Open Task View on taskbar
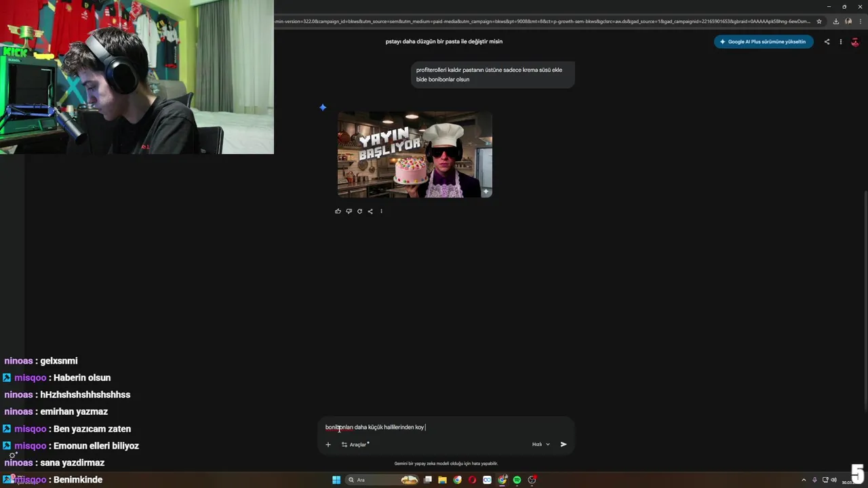The image size is (868, 488). tap(428, 480)
